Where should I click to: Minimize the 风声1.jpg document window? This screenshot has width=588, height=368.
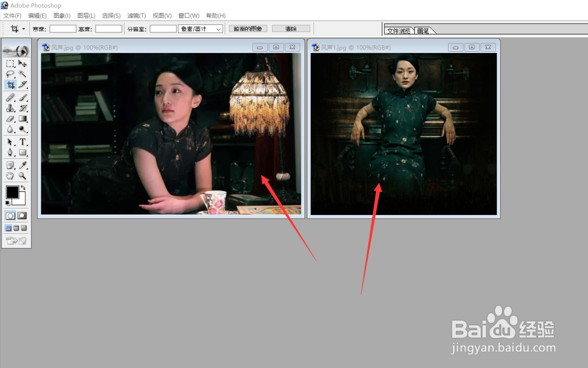coord(456,47)
